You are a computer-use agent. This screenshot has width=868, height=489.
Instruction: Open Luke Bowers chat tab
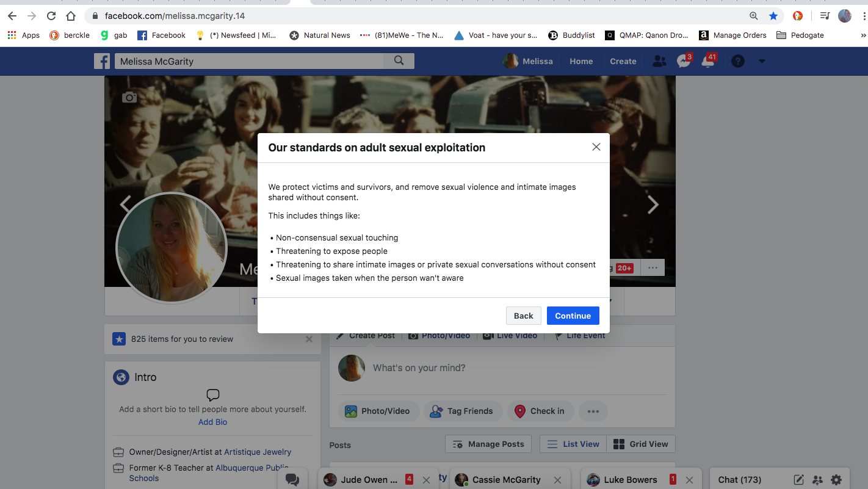pyautogui.click(x=623, y=480)
